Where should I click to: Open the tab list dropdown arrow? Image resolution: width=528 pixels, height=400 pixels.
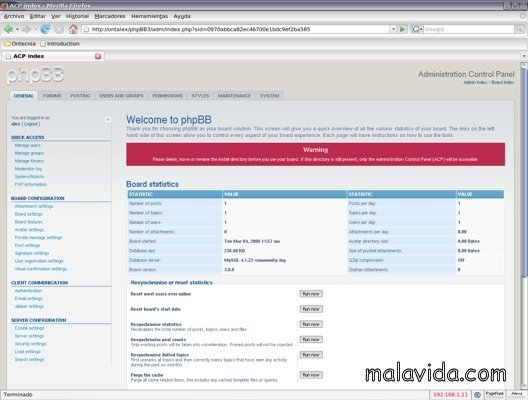[524, 56]
